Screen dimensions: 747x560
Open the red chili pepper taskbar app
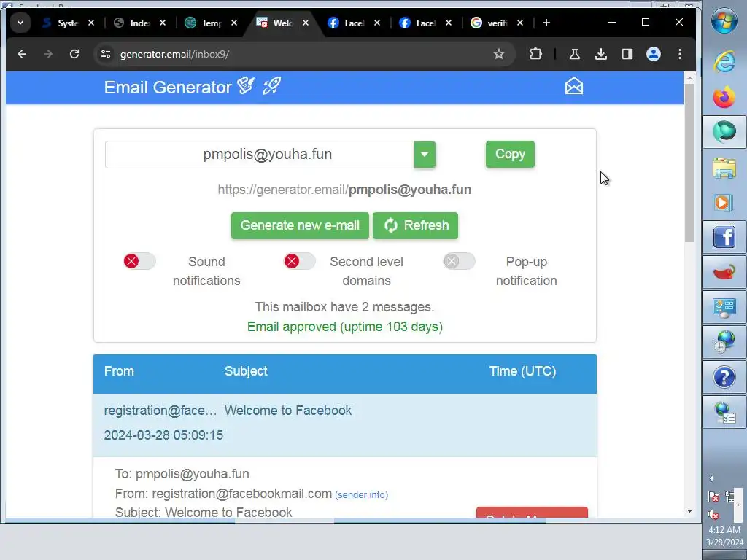pos(724,273)
